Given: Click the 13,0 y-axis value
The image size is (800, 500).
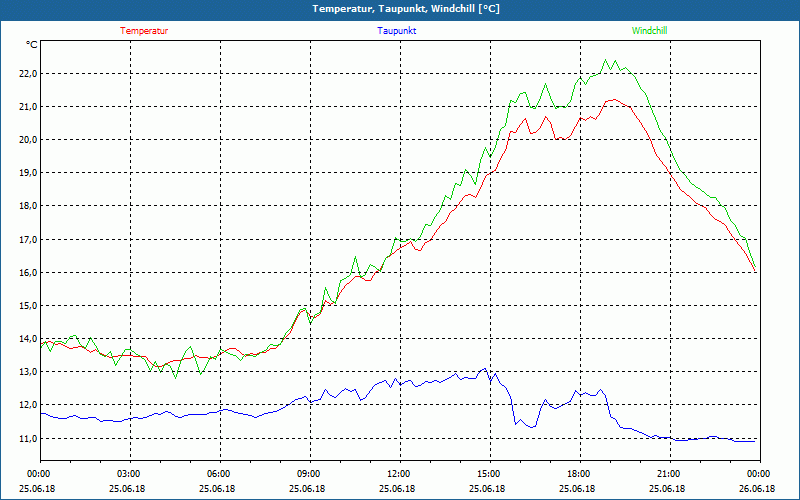Looking at the screenshot, I should [x=28, y=372].
